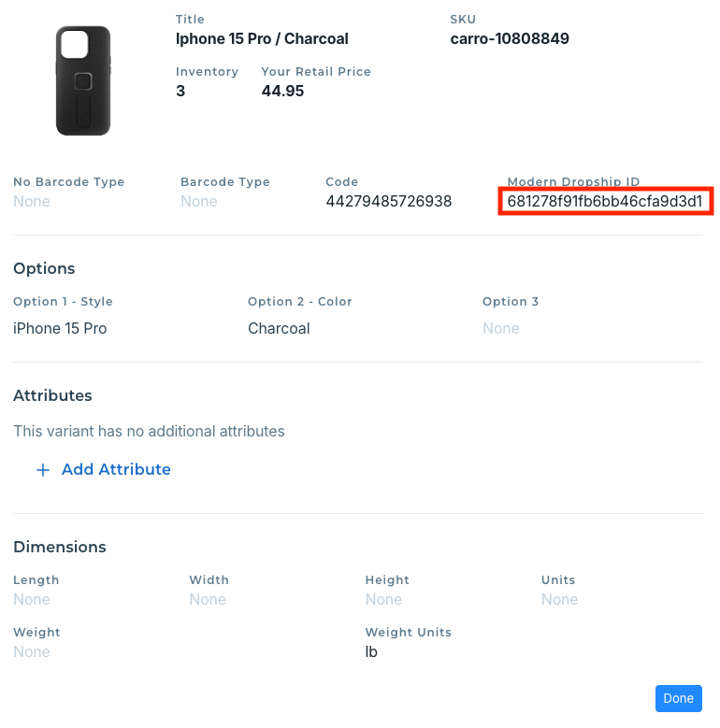The image size is (720, 728).
Task: Click the Barcode Type None value
Action: click(198, 201)
